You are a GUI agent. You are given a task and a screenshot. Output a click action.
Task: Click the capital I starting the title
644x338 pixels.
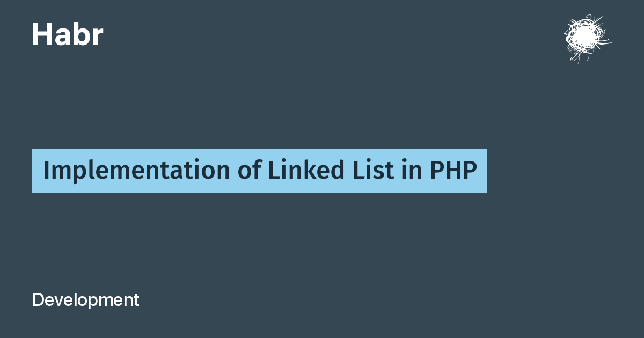[46, 171]
